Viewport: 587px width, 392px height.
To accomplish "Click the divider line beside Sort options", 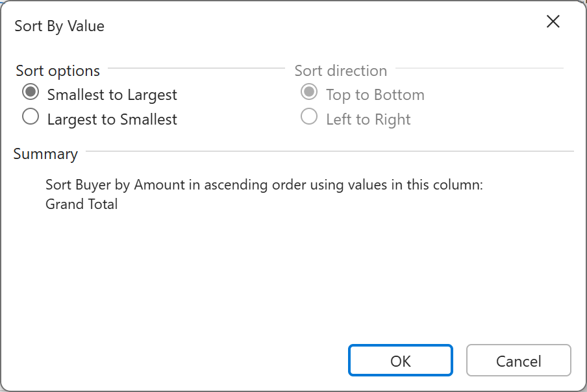I will tap(196, 68).
